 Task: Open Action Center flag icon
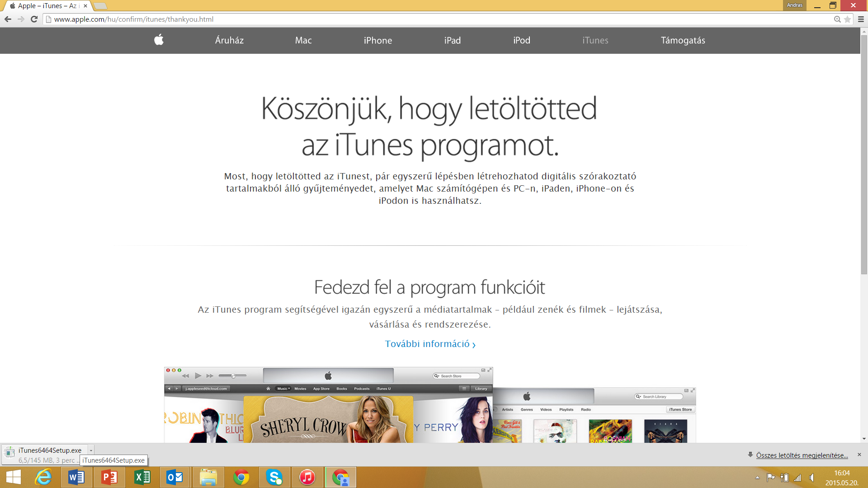click(x=771, y=478)
